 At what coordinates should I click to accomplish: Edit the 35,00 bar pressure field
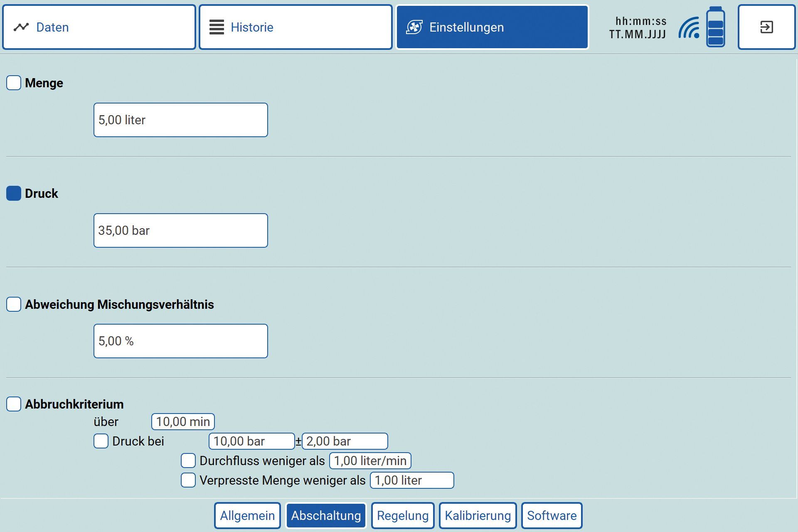pyautogui.click(x=180, y=231)
